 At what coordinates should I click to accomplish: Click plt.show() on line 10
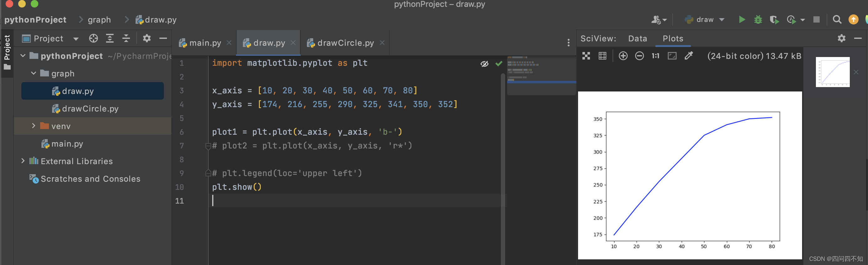237,187
